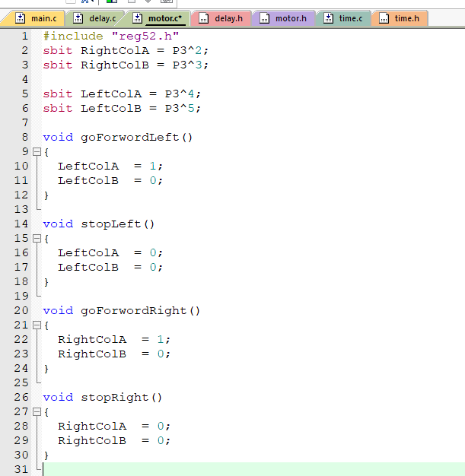Viewport: 465px width, 476px height.
Task: Click the closing brace on line 30
Action: click(x=46, y=455)
